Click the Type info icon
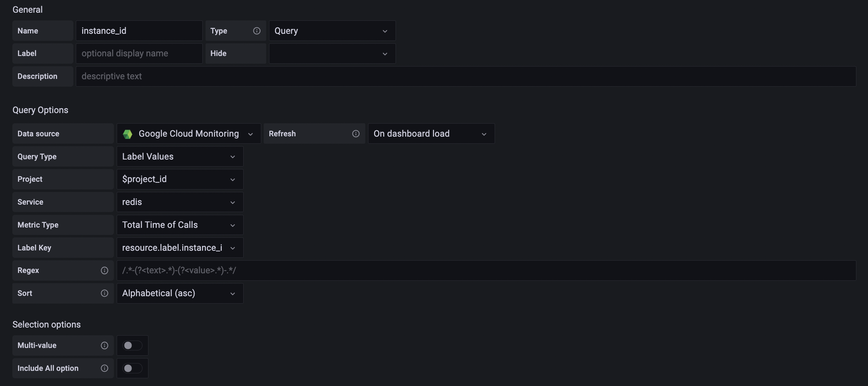The width and height of the screenshot is (868, 386). [256, 31]
